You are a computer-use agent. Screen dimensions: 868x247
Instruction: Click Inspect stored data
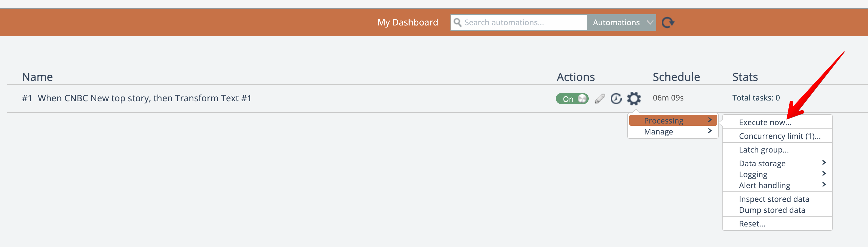pyautogui.click(x=774, y=199)
